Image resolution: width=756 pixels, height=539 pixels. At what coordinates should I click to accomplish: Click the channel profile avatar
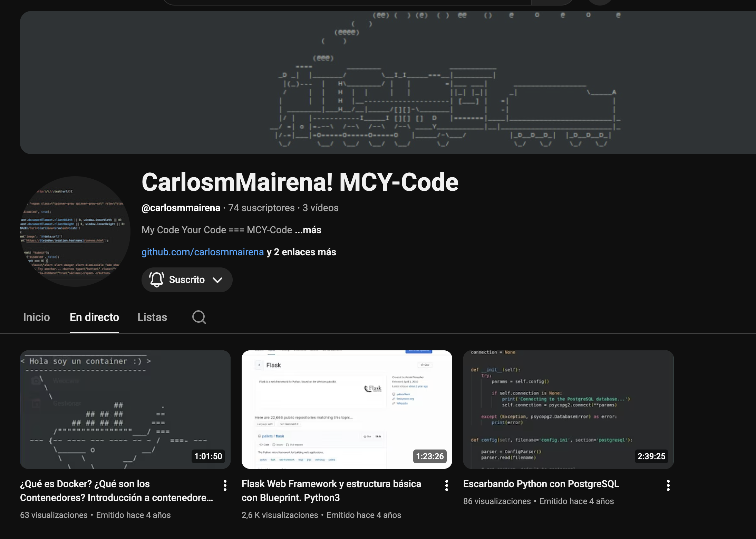coord(75,231)
